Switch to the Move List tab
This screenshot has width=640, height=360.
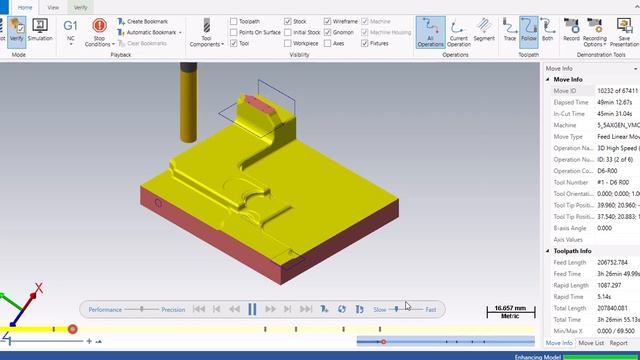[591, 343]
